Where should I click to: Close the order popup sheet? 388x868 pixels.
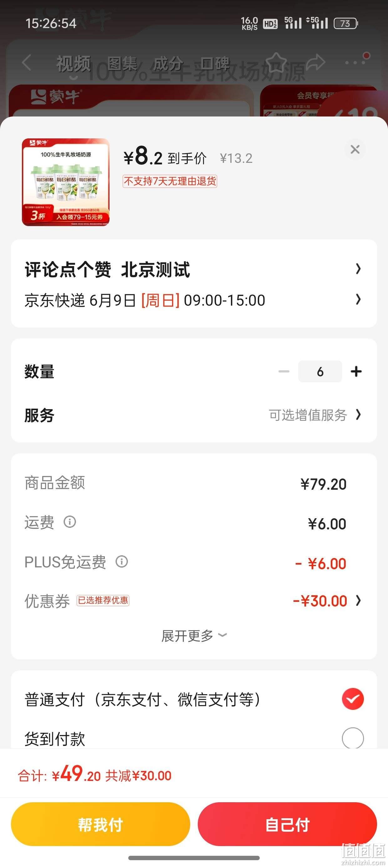(355, 149)
